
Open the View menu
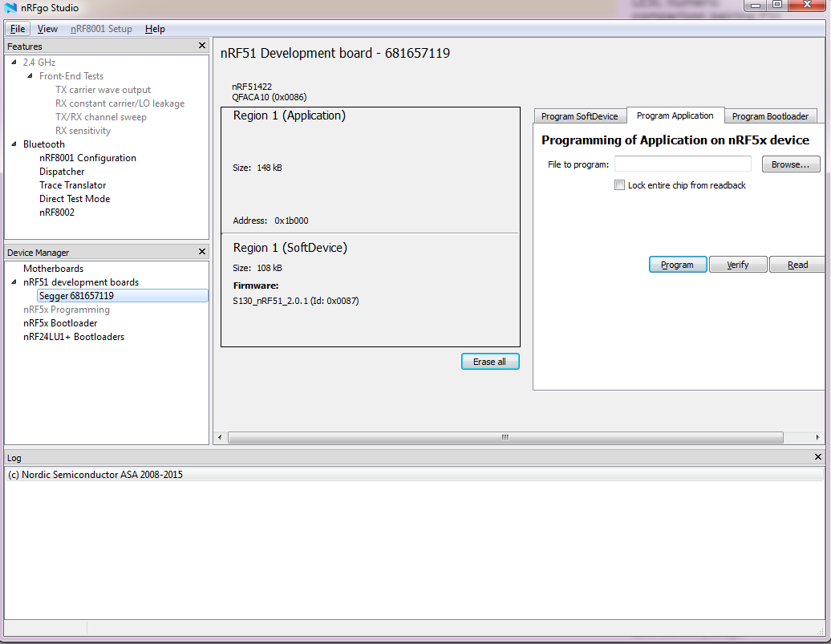[47, 29]
